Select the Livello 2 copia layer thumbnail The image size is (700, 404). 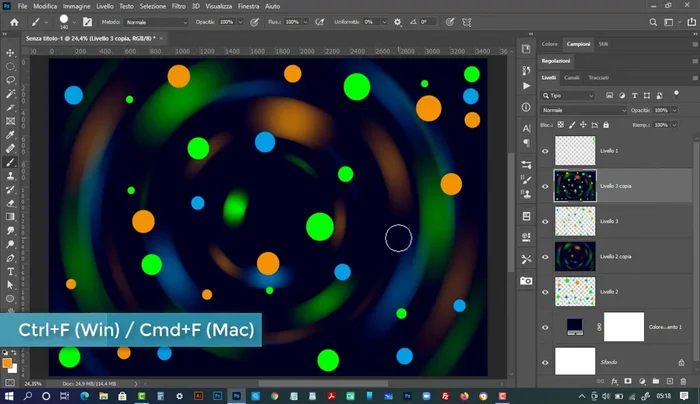[575, 256]
